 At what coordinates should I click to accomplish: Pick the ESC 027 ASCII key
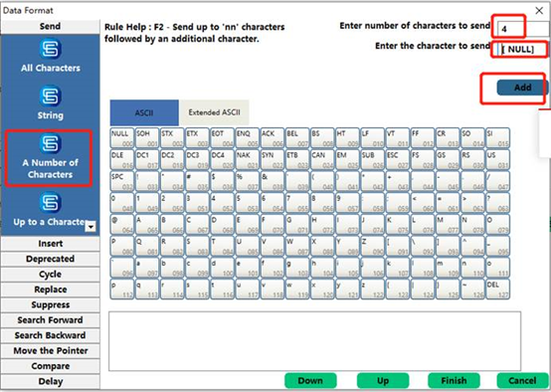(397, 159)
